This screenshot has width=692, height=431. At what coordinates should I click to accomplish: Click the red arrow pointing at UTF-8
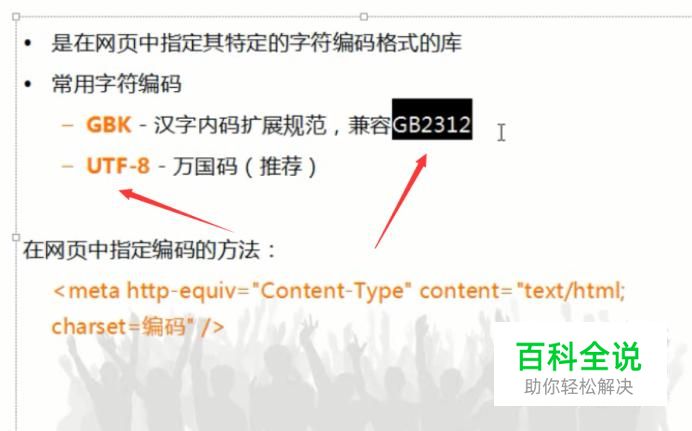(x=177, y=210)
